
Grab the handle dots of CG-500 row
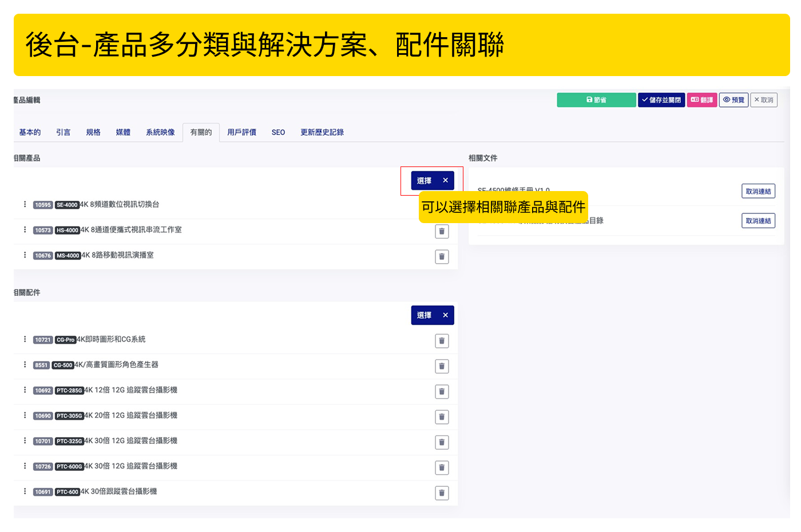tap(25, 364)
